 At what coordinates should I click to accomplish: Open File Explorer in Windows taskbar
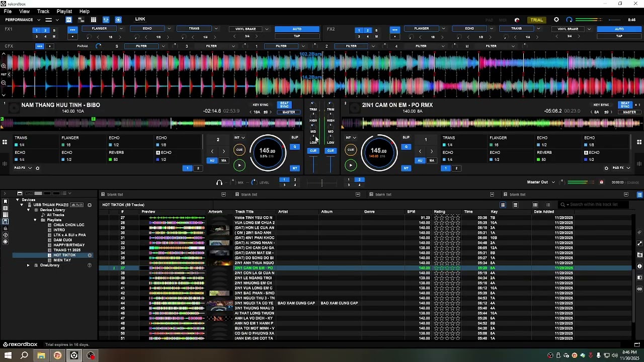(x=41, y=355)
